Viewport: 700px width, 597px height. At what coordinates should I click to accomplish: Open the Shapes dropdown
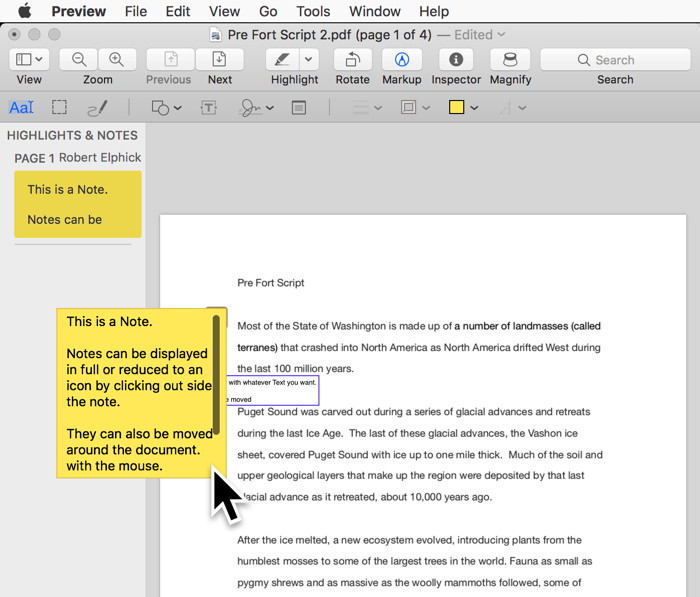click(x=166, y=108)
